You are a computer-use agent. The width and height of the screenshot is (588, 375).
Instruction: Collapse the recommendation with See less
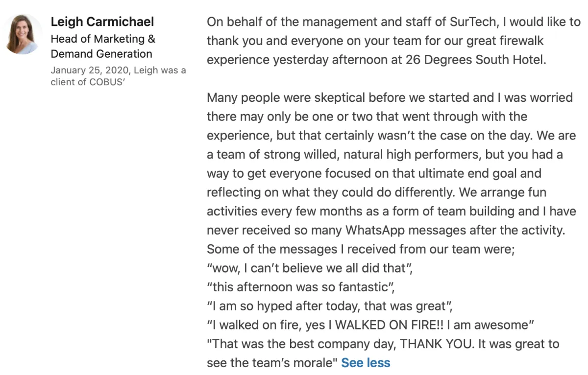(366, 363)
